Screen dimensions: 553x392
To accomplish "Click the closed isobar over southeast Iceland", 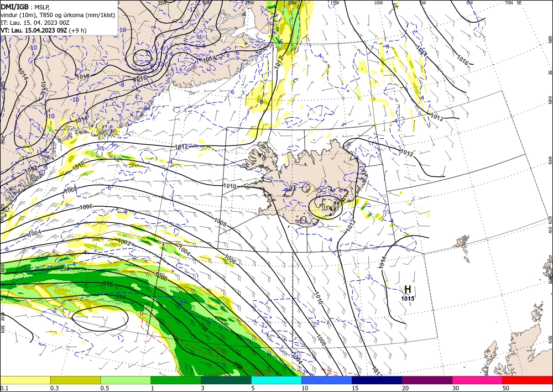I will (325, 207).
